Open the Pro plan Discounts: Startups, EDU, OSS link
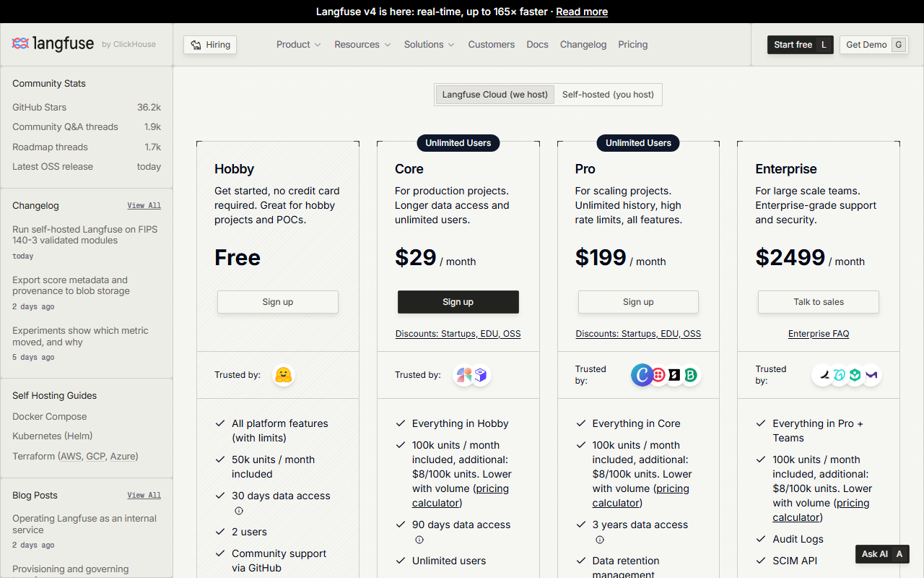924x578 pixels. pos(638,334)
